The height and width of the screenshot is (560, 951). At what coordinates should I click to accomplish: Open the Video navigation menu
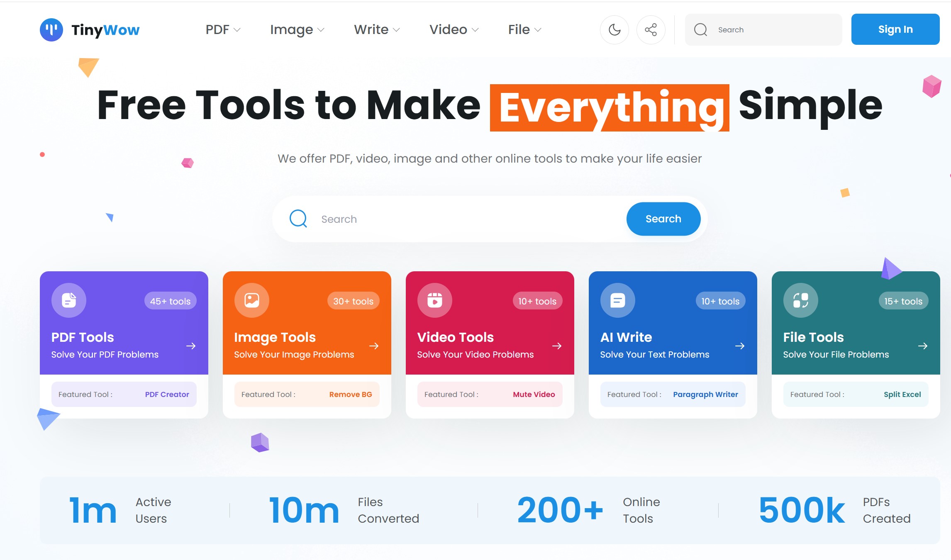click(x=454, y=29)
